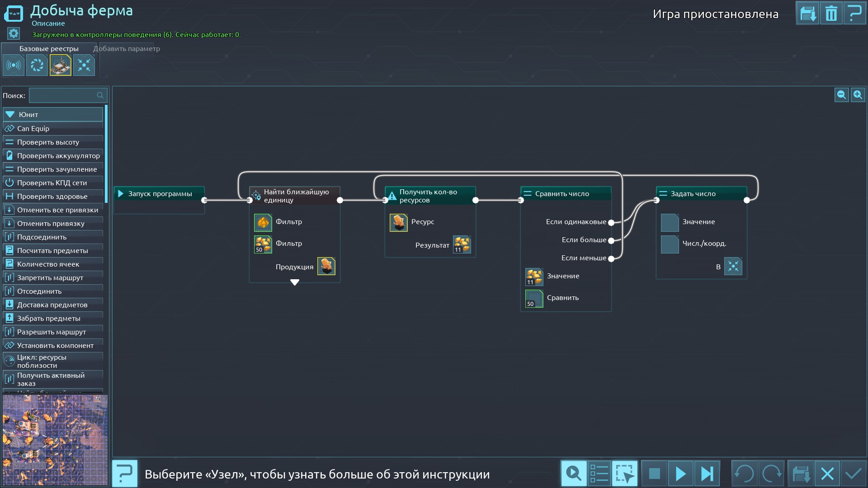The image size is (868, 488).
Task: Toggle the search inspect tool
Action: (x=574, y=474)
